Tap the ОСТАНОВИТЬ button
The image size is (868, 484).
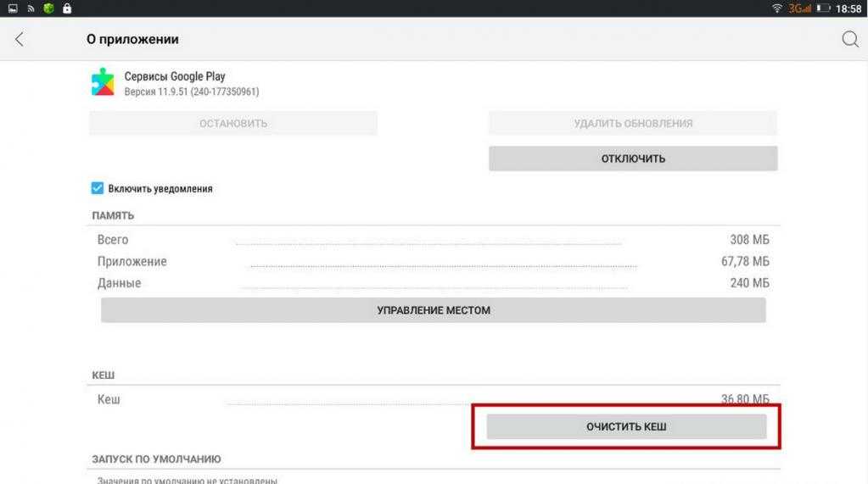pos(233,124)
